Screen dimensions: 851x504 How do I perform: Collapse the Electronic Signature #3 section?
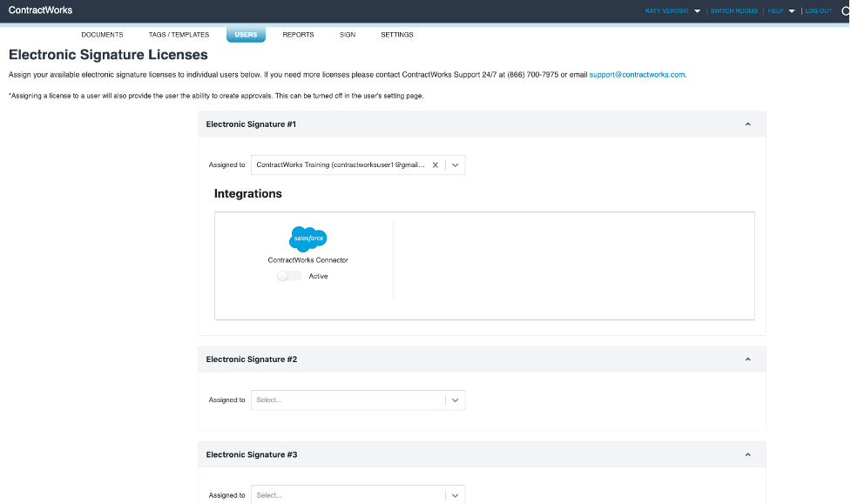748,454
